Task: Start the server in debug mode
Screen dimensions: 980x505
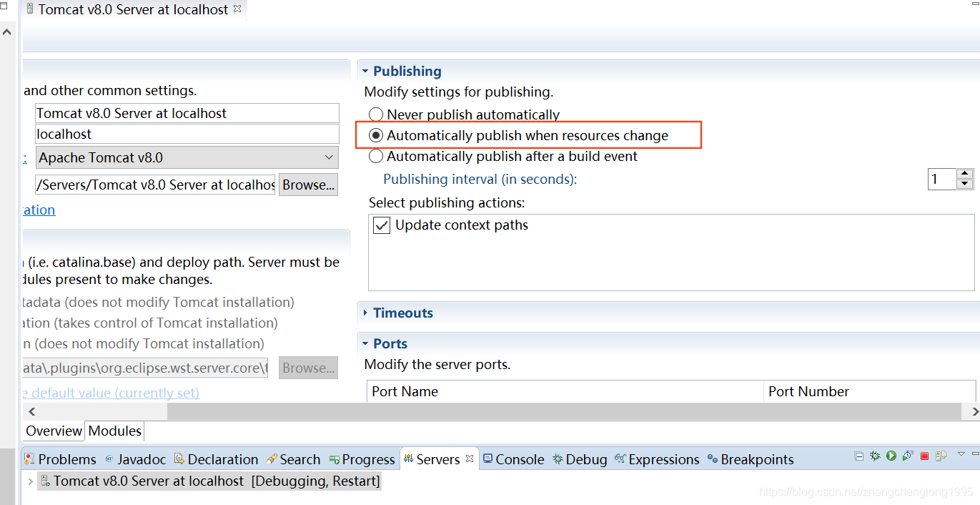Action: click(x=875, y=456)
